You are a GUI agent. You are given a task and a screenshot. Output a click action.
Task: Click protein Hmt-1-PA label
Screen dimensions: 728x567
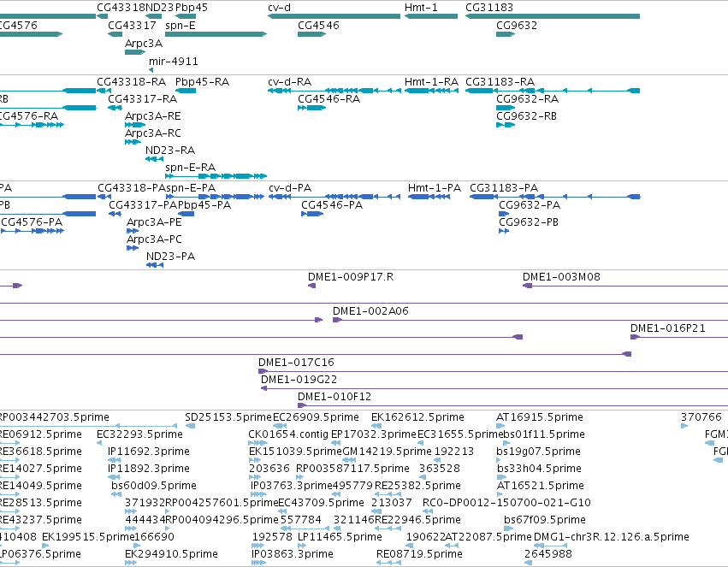[435, 188]
